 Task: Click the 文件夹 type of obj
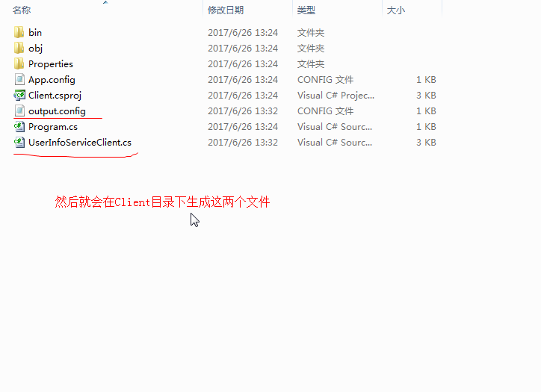coord(311,49)
